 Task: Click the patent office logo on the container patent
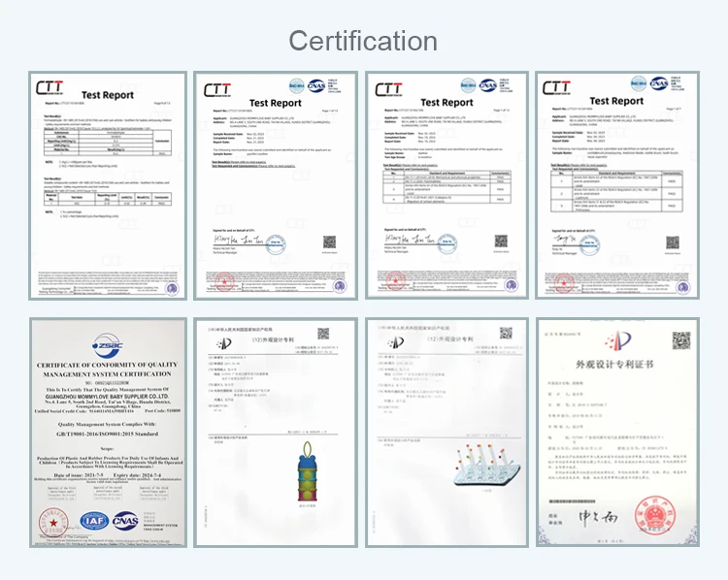224,343
